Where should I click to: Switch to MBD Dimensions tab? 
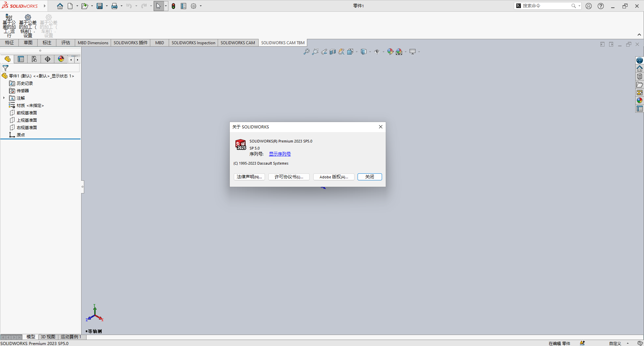pos(93,43)
